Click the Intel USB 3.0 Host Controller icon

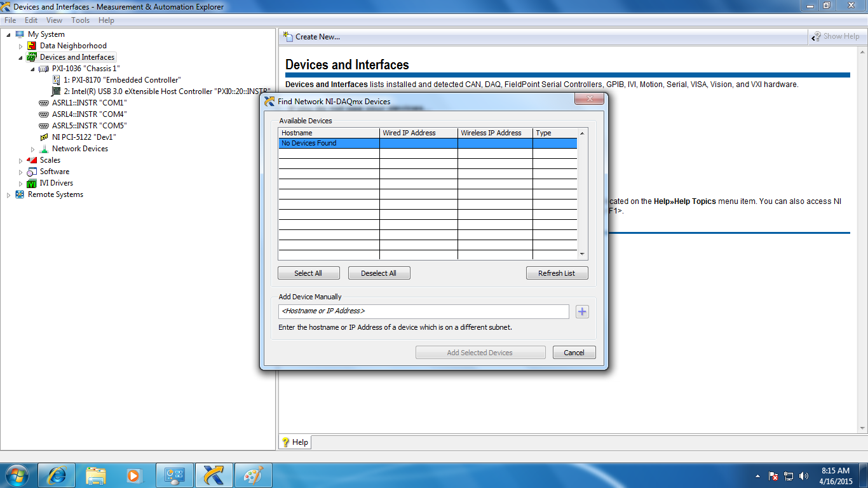[57, 91]
